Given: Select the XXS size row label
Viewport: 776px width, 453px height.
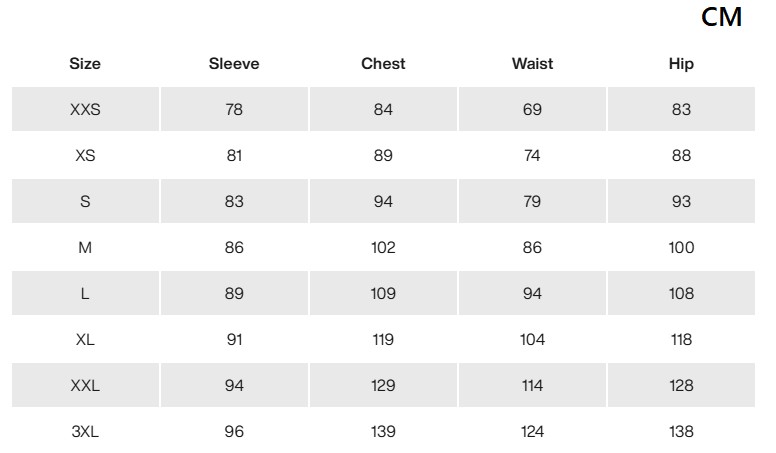Looking at the screenshot, I should point(85,109).
